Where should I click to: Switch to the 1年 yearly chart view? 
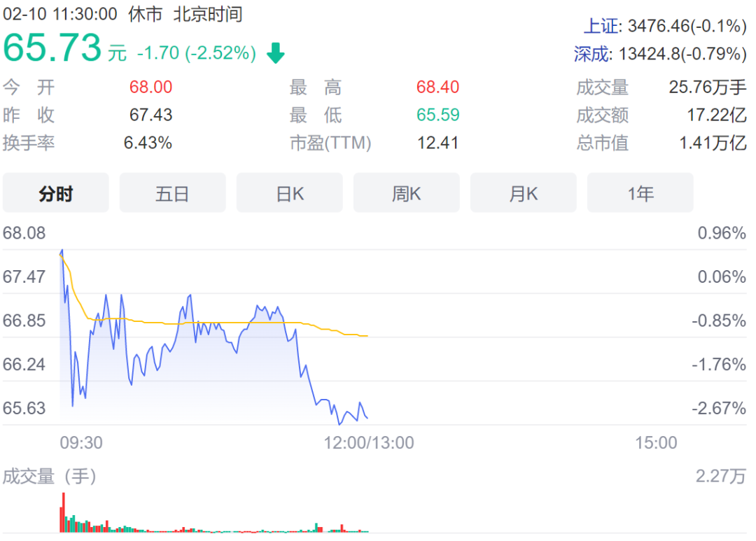pyautogui.click(x=640, y=193)
